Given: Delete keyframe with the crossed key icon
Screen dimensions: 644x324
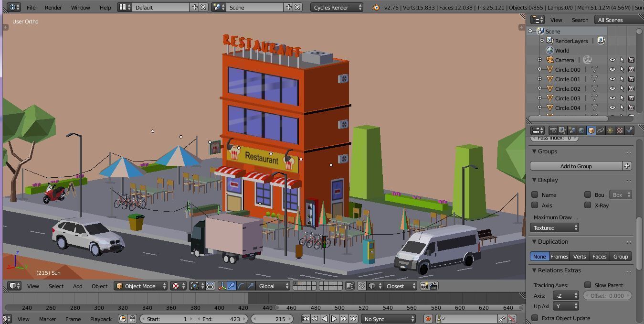Looking at the screenshot, I should (512, 319).
